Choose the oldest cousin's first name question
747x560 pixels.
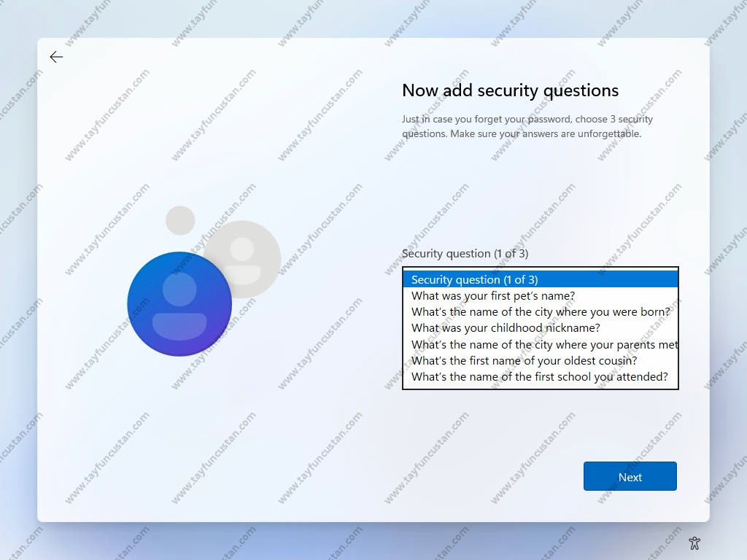point(541,360)
